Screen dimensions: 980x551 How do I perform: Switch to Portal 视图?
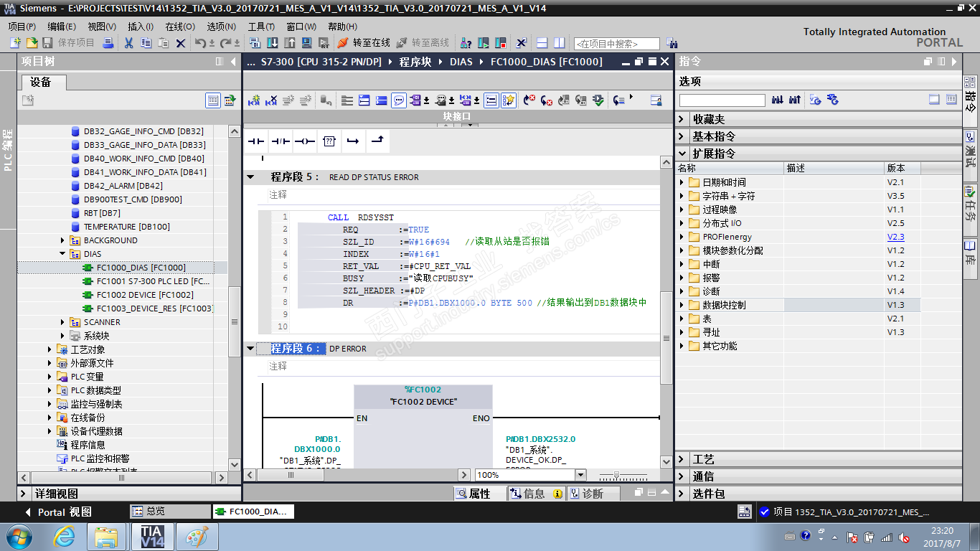[x=58, y=512]
